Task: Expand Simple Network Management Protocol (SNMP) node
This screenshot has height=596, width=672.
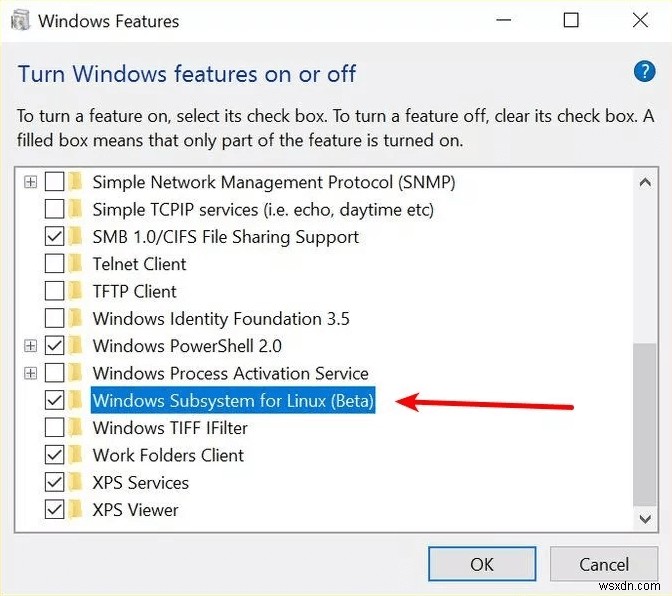Action: [x=31, y=182]
